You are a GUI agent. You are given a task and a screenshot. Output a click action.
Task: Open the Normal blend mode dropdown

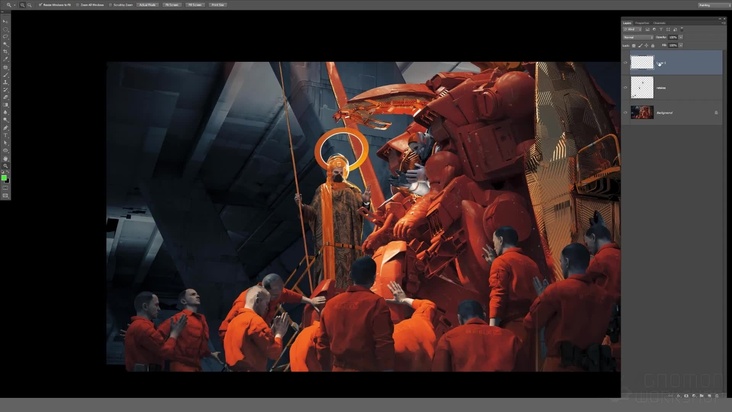638,37
